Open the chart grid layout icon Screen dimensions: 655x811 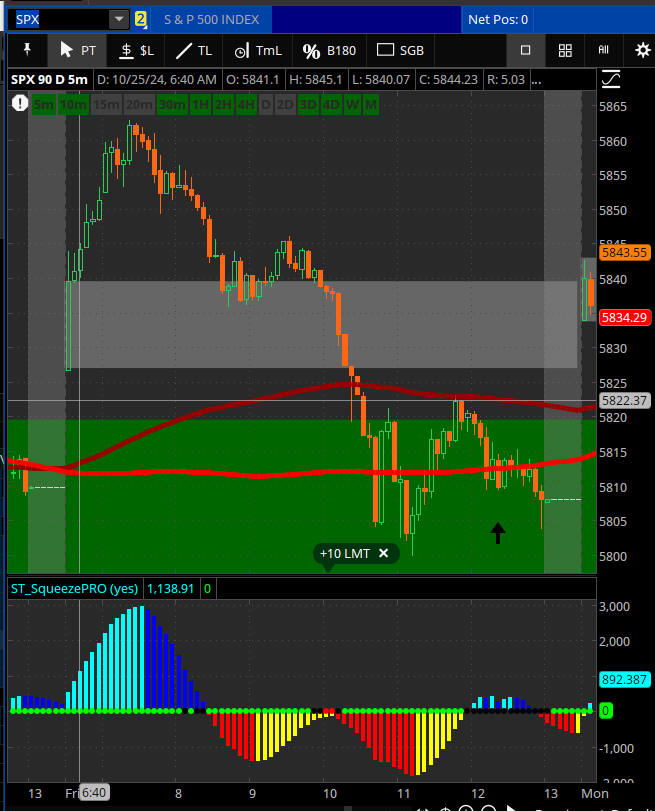(565, 50)
